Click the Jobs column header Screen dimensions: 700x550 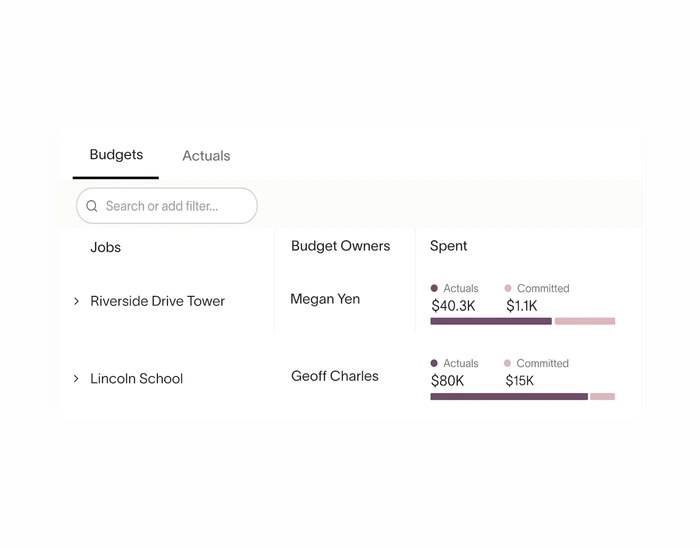105,247
